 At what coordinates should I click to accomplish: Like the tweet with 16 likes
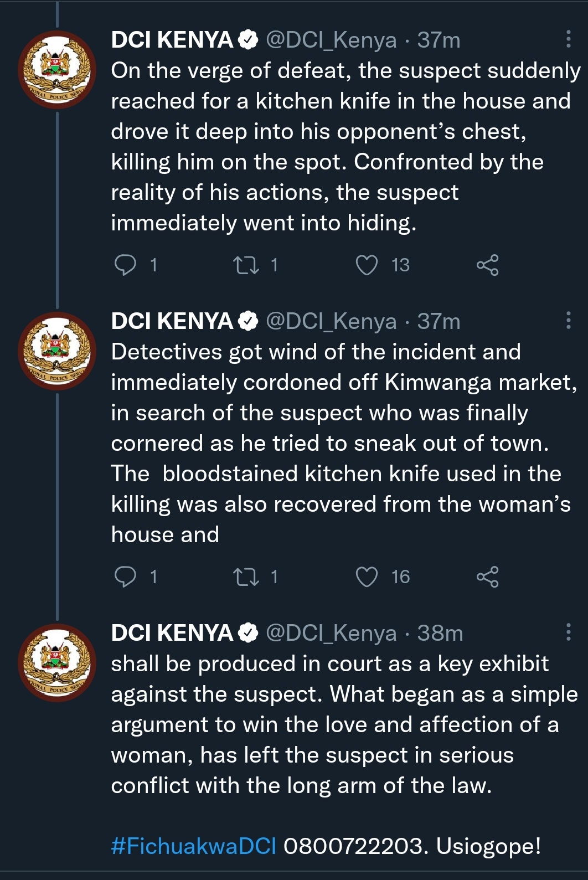tap(367, 577)
